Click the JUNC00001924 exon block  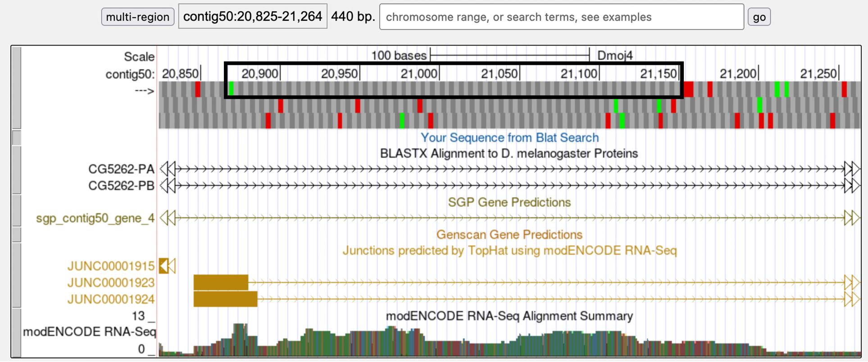pos(225,299)
